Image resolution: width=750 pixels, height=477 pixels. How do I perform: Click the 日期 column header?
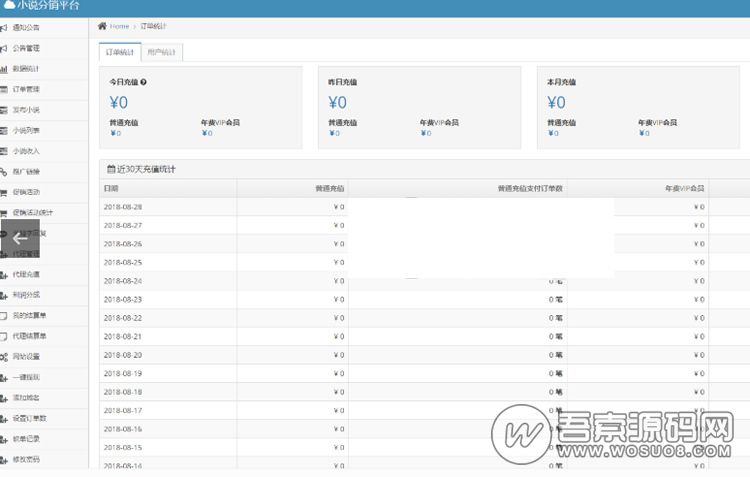click(x=110, y=188)
